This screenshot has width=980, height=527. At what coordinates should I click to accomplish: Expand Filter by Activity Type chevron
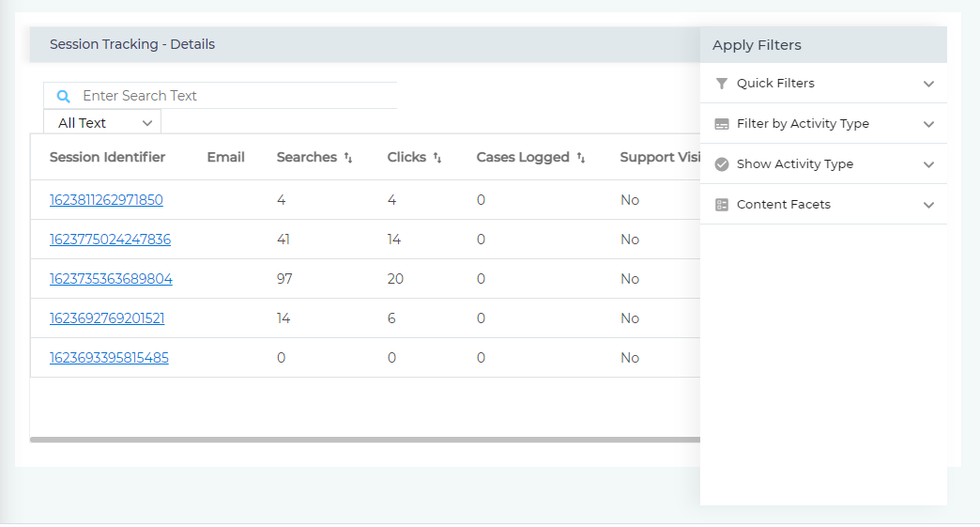coord(928,124)
